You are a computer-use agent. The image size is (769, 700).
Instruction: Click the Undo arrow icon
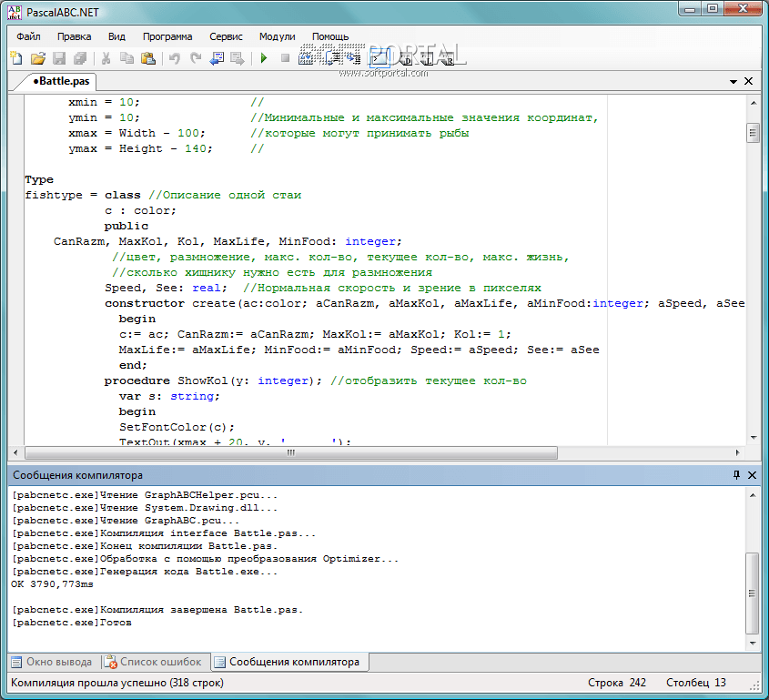[174, 58]
